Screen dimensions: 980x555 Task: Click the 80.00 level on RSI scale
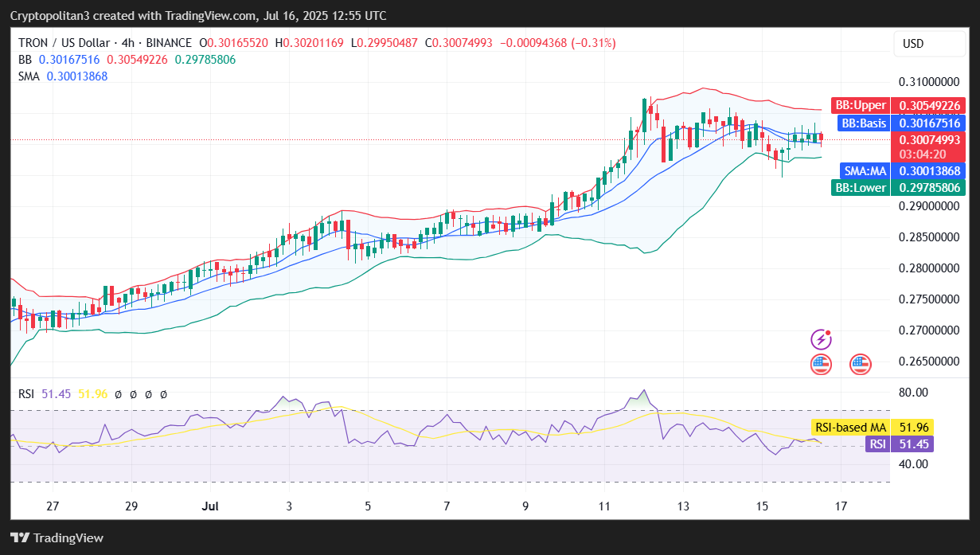(x=914, y=393)
